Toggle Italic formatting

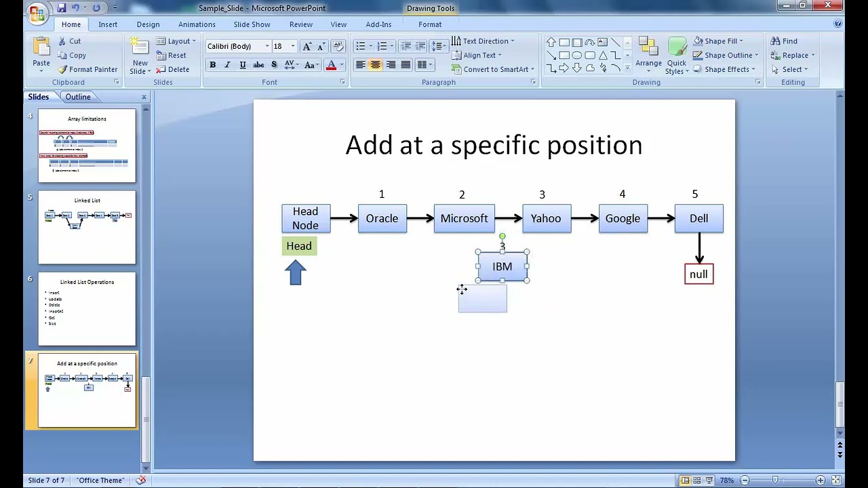[x=227, y=65]
